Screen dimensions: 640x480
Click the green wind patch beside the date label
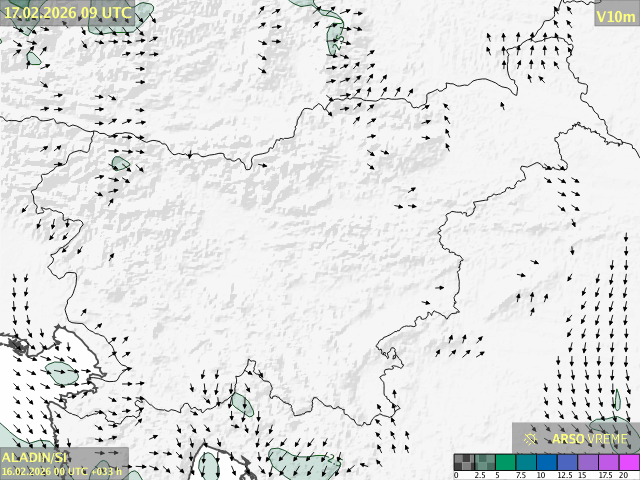tap(143, 13)
